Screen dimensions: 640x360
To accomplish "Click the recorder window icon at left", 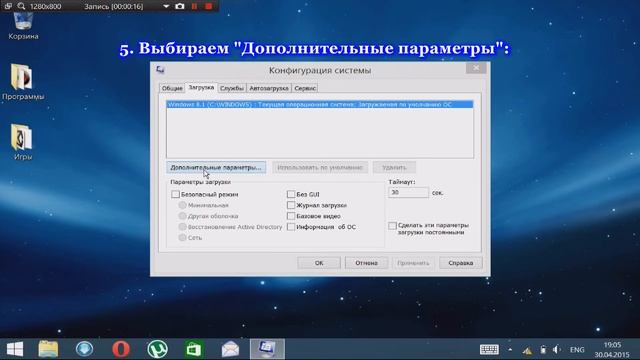I will pyautogui.click(x=8, y=6).
